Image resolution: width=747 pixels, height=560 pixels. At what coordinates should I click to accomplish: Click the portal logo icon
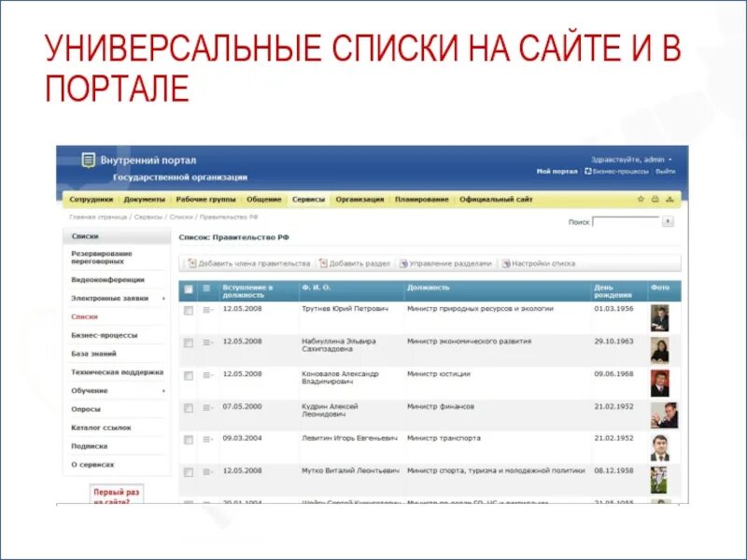88,160
